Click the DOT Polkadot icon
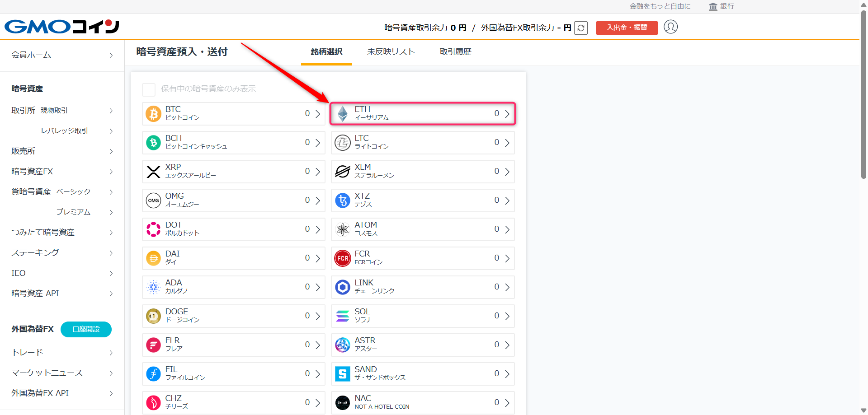The height and width of the screenshot is (415, 868). pos(154,229)
